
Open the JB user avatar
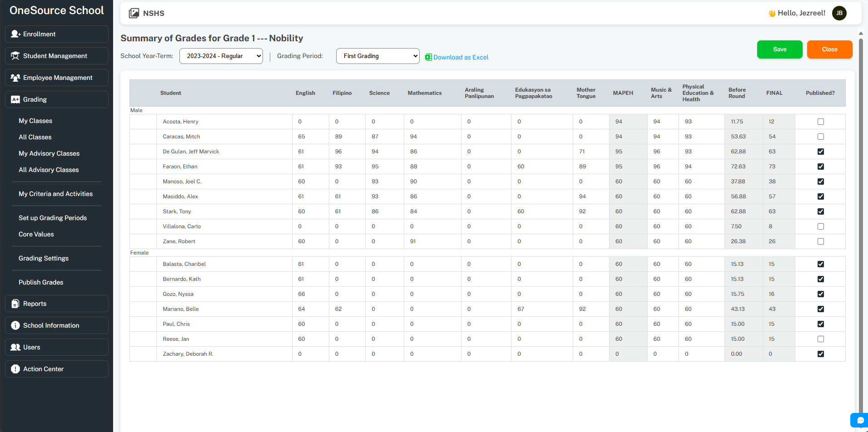pyautogui.click(x=839, y=13)
